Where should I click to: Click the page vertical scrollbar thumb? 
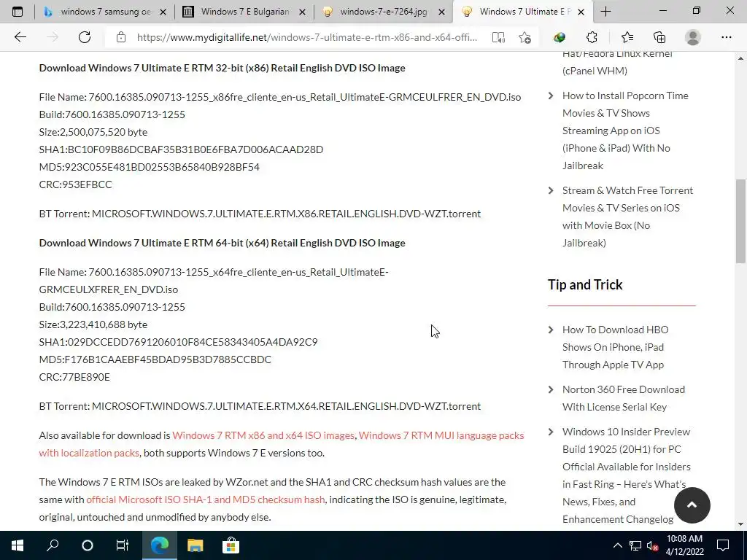click(740, 221)
